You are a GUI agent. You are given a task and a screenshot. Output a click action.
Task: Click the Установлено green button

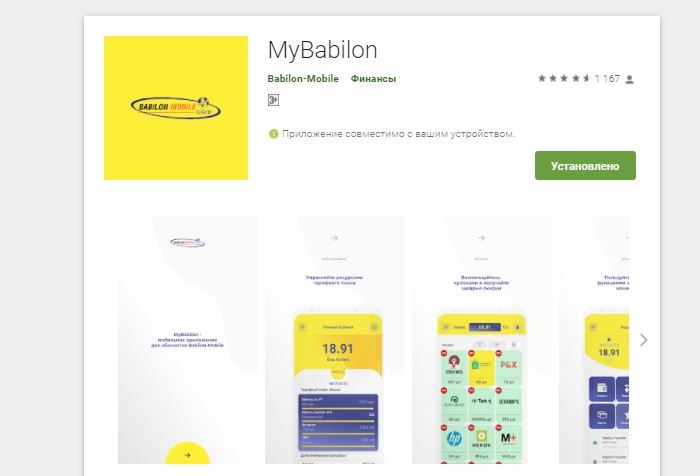585,166
